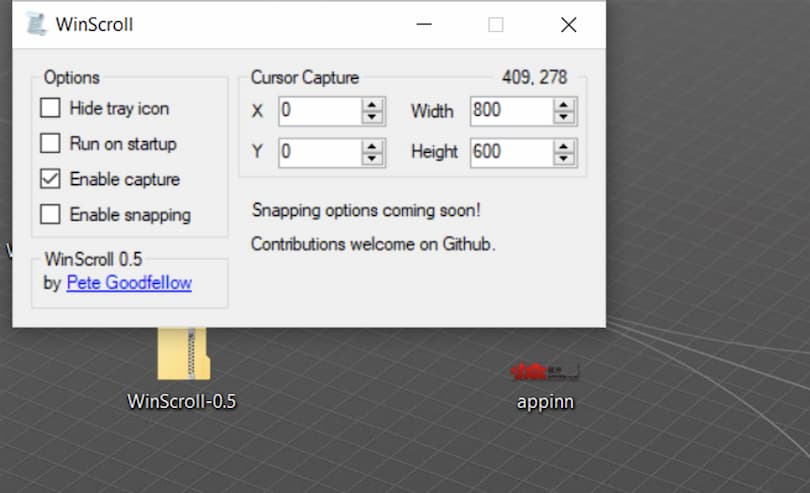
Task: Increase the Y value with up arrow
Action: (373, 147)
